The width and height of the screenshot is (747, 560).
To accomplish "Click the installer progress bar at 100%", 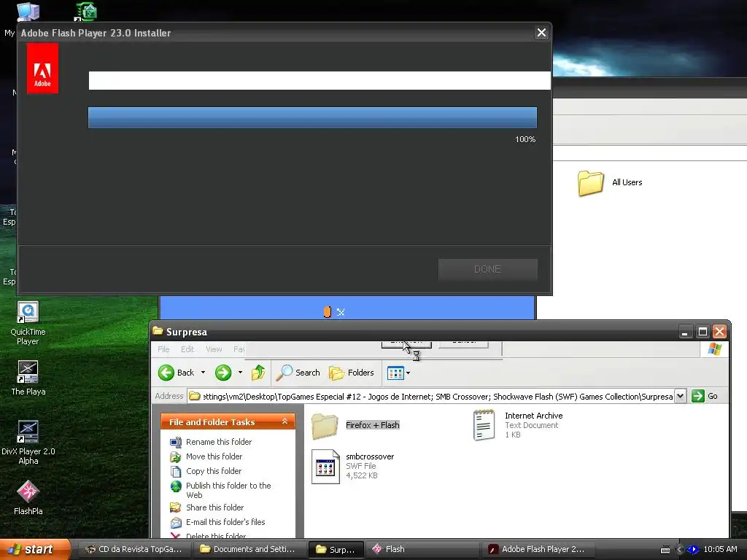I will point(312,117).
